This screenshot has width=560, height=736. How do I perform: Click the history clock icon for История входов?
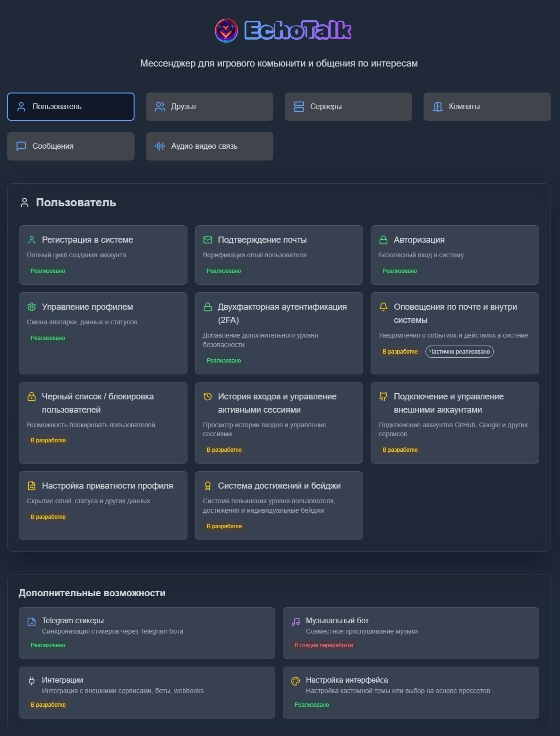tap(207, 397)
